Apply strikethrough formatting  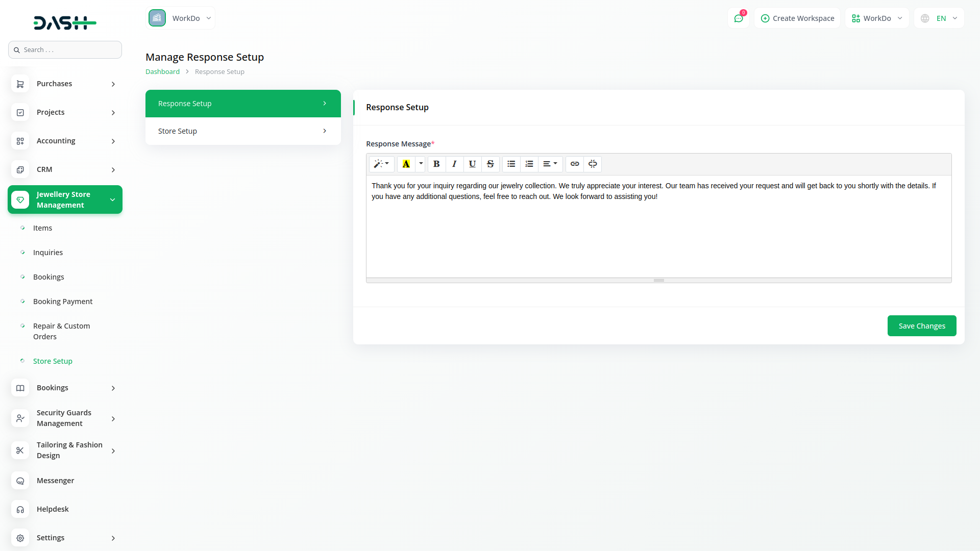[x=490, y=164]
